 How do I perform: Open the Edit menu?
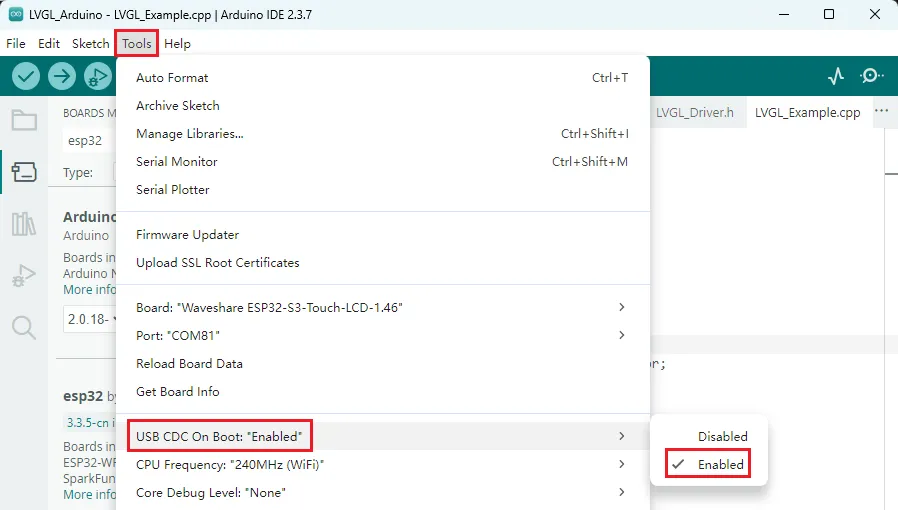[x=49, y=44]
